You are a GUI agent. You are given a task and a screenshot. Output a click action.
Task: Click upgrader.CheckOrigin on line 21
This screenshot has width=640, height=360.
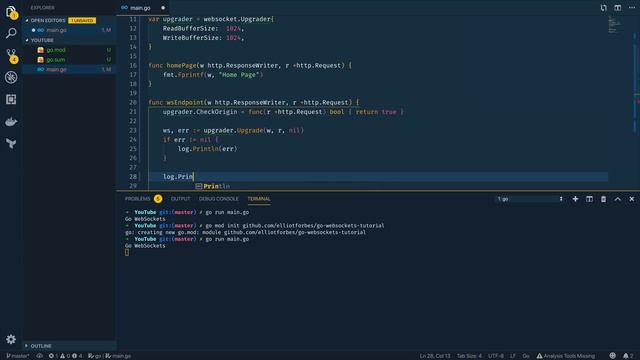(x=200, y=111)
